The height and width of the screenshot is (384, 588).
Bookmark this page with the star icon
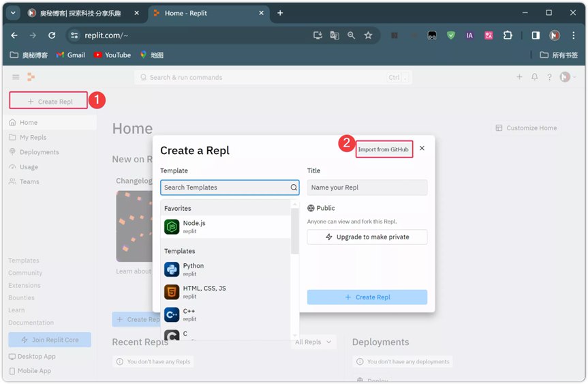pos(368,35)
